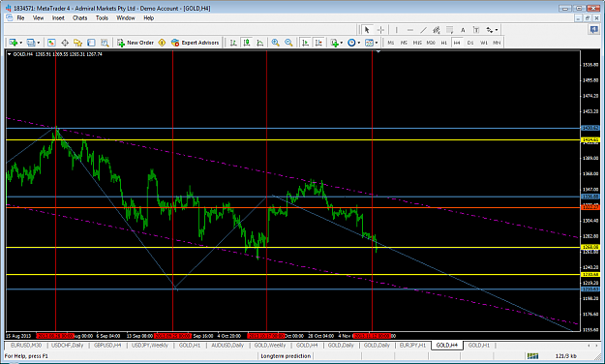The height and width of the screenshot is (364, 605).
Task: Toggle Auto Scroll chart icon
Action: click(x=305, y=43)
